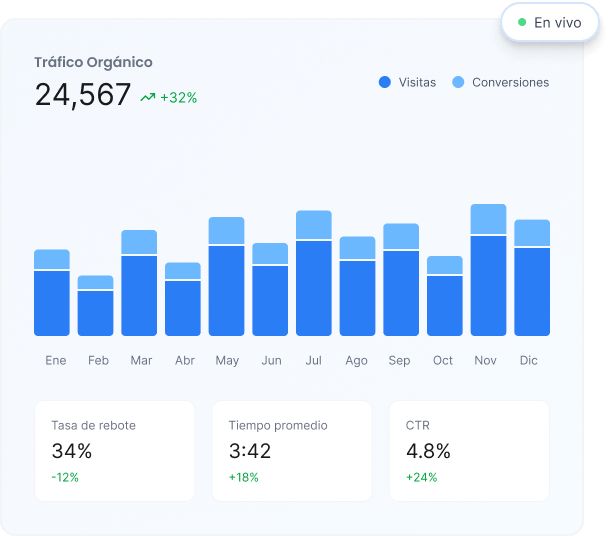This screenshot has width=612, height=536.
Task: Click the -12% change in bounce rate
Action: (x=65, y=477)
